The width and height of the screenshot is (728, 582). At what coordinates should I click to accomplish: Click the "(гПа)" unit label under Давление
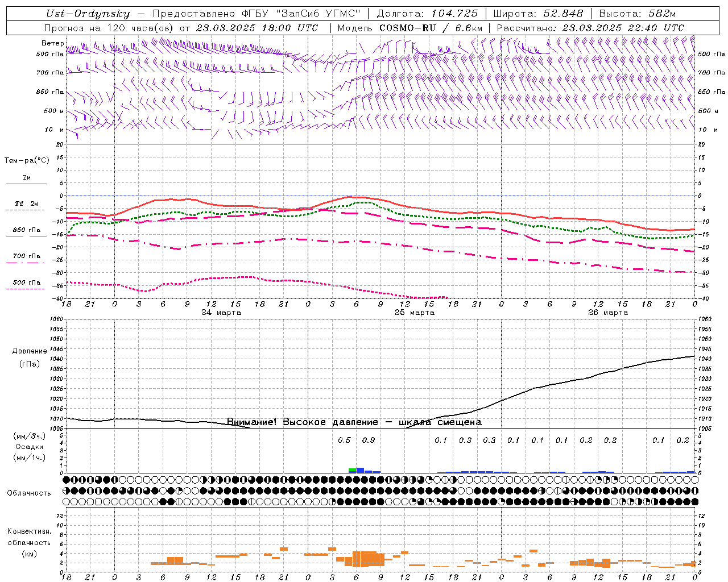coord(30,364)
